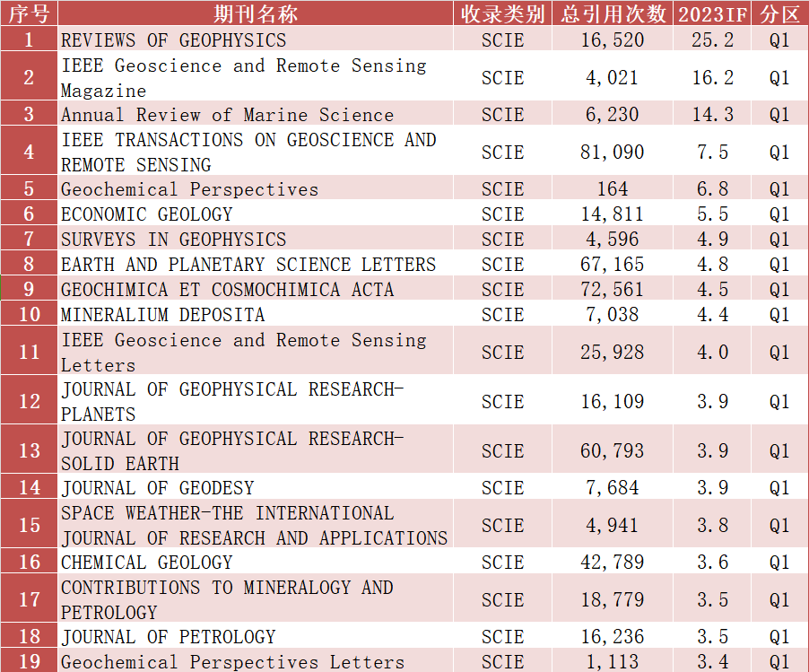Select EARTH AND PLANETARY SCIENCE LETTERS cell
This screenshot has height=672, width=809.
click(x=256, y=263)
